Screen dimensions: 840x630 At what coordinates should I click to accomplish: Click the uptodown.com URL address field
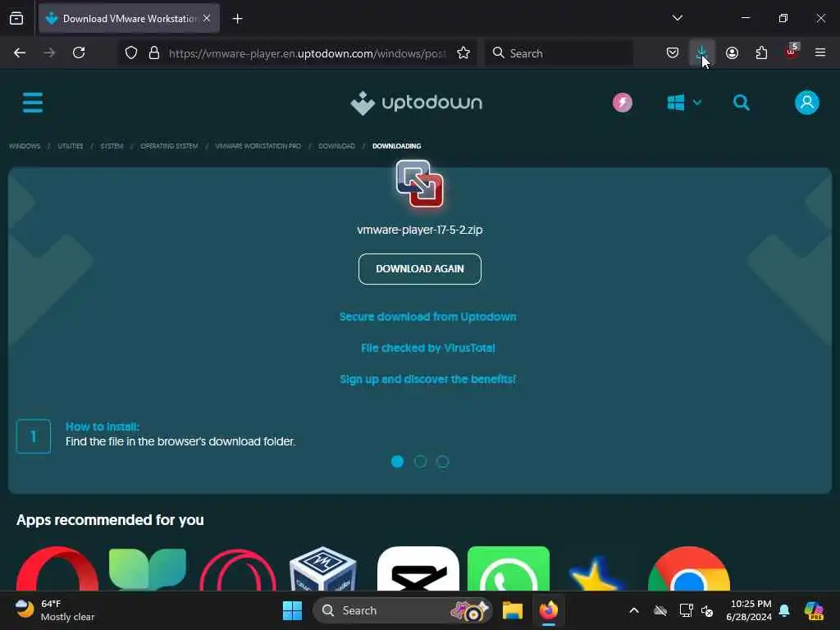(x=307, y=53)
